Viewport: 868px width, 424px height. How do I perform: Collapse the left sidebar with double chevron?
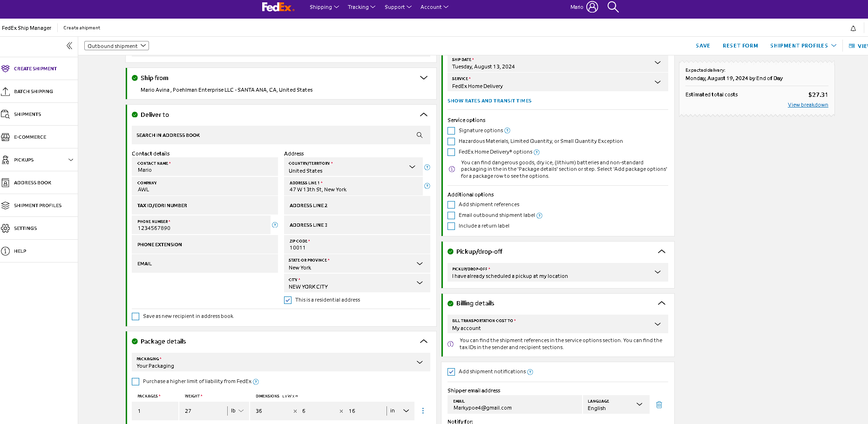coord(69,46)
